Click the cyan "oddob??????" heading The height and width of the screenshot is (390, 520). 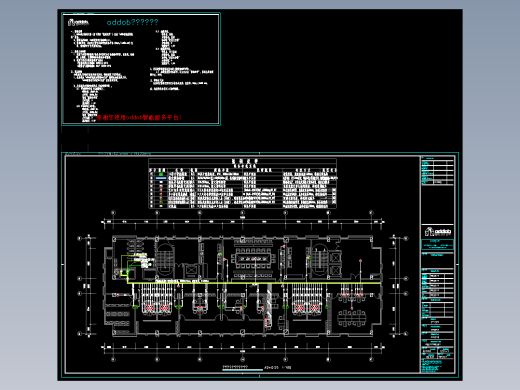pos(133,22)
